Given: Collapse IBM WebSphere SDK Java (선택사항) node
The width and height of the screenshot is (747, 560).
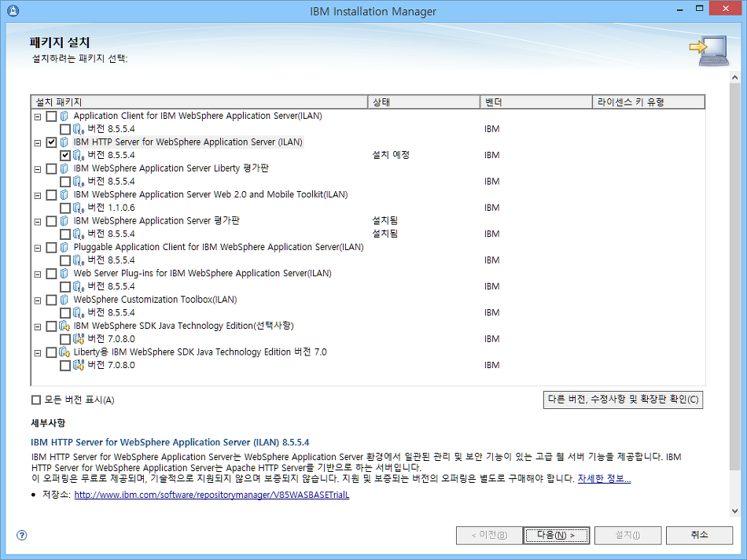Looking at the screenshot, I should point(38,327).
